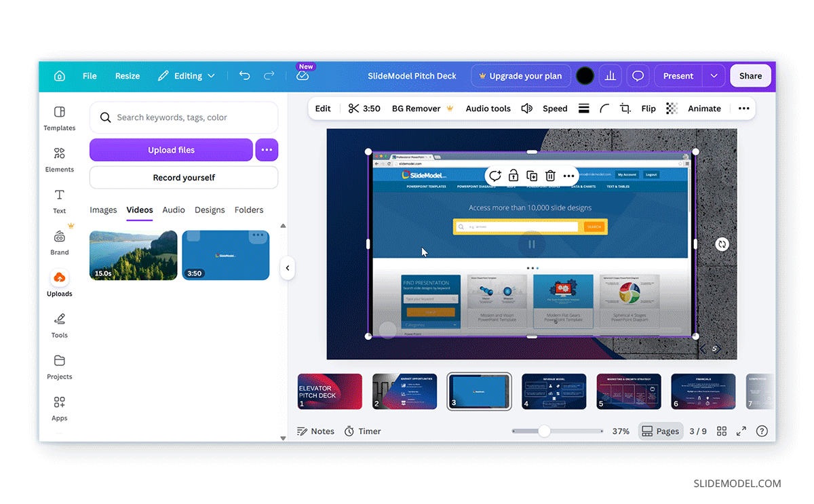Select the 3:50 SlideModel video thumbnail
Screen dimensions: 814x504
tap(225, 255)
